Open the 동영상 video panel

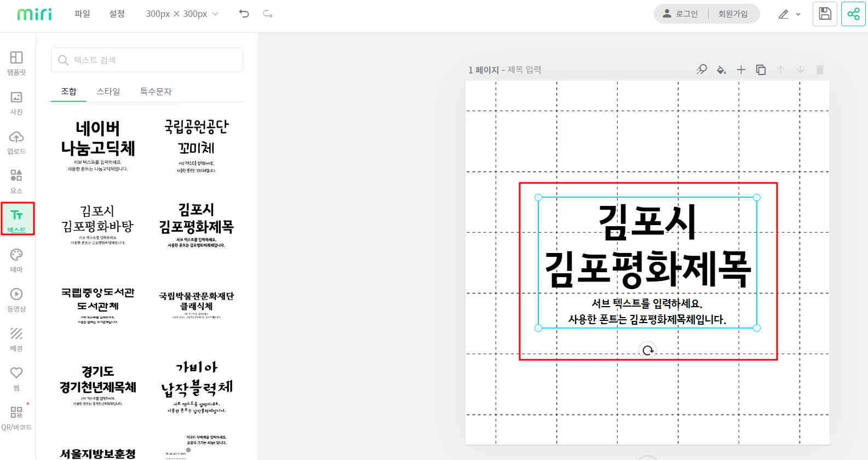tap(16, 300)
